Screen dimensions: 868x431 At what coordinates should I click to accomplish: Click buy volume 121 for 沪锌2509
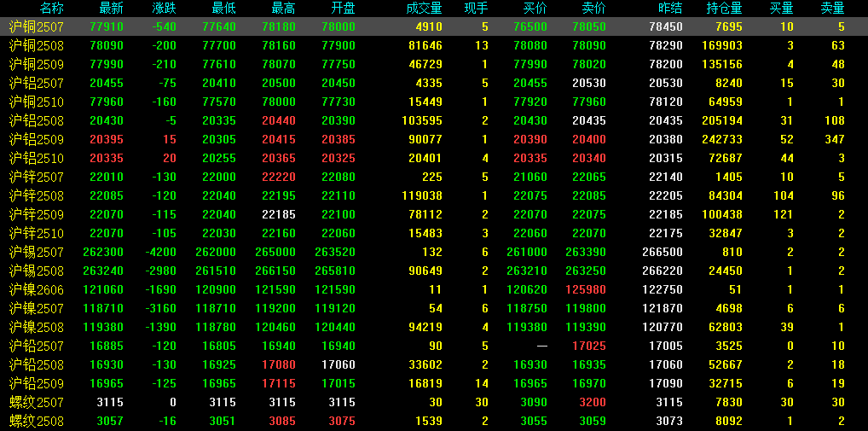click(x=784, y=214)
